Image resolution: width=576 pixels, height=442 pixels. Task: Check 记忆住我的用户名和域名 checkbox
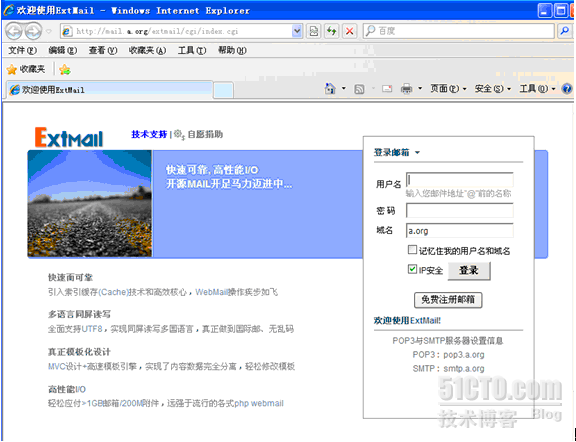[412, 250]
